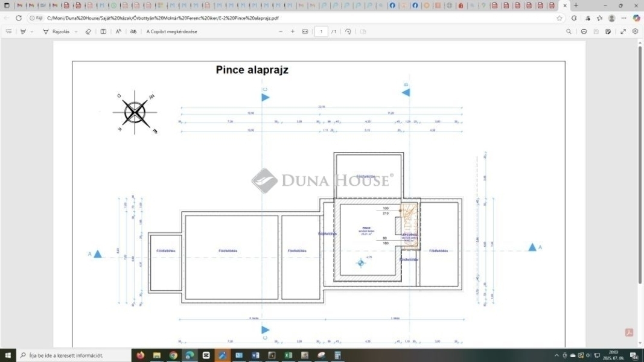
Task: Open the browser settings and more menu
Action: point(624,18)
